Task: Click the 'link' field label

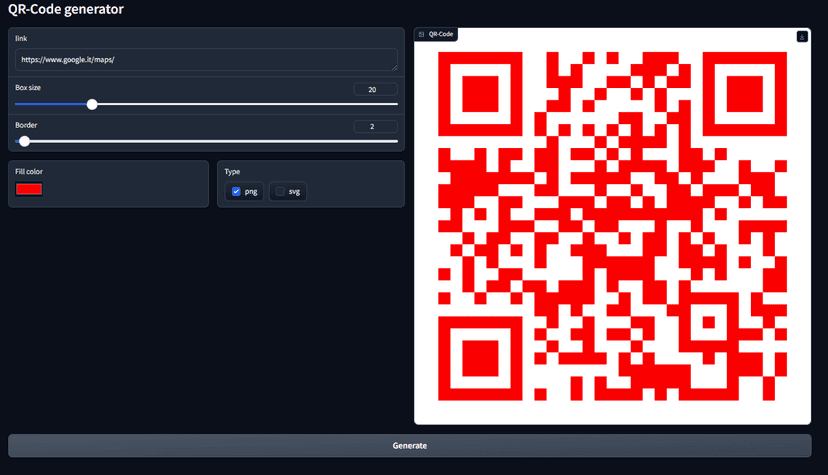Action: (x=21, y=39)
